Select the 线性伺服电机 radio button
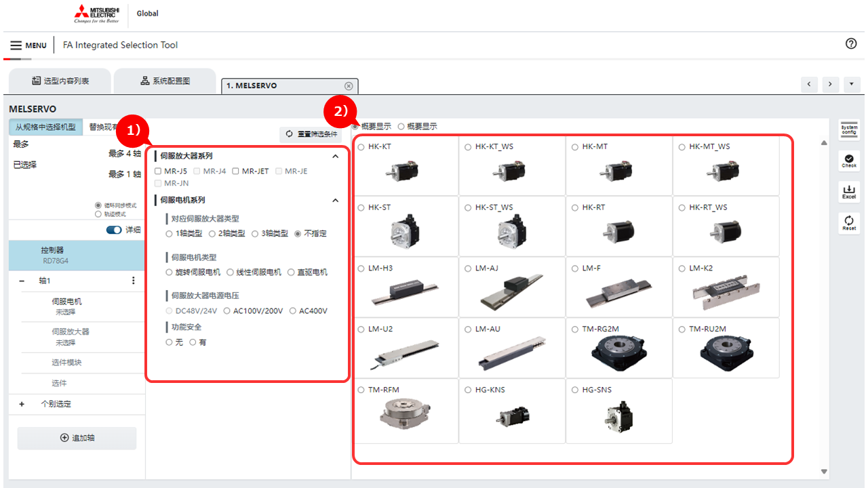The image size is (868, 488). (x=230, y=272)
